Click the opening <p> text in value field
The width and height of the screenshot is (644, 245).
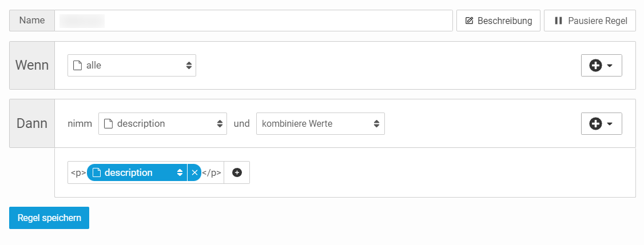pos(78,173)
